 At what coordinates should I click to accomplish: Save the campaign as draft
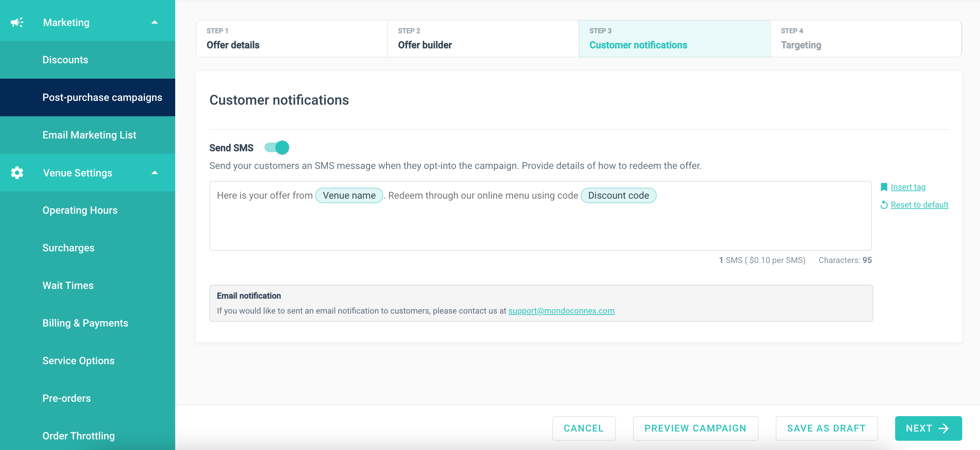click(826, 428)
